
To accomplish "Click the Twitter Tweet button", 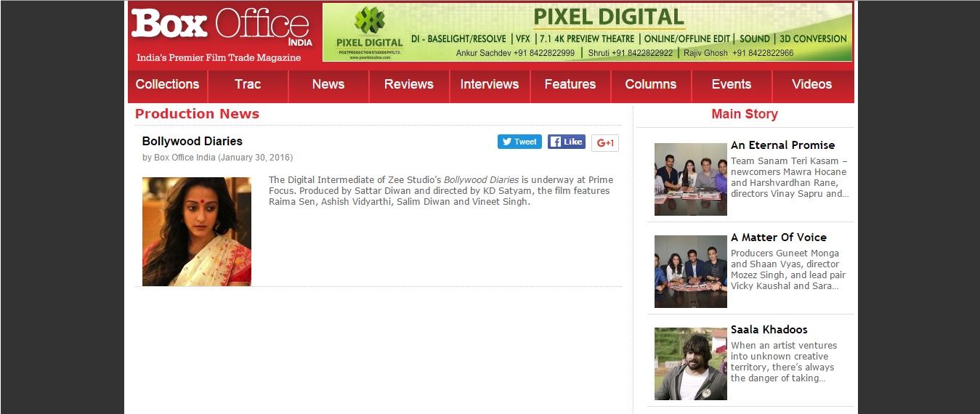I will tap(519, 142).
